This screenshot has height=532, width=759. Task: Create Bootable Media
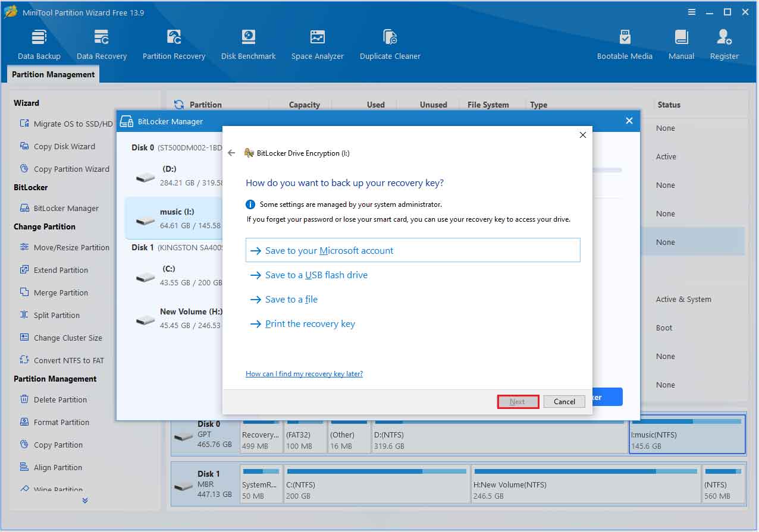[625, 45]
